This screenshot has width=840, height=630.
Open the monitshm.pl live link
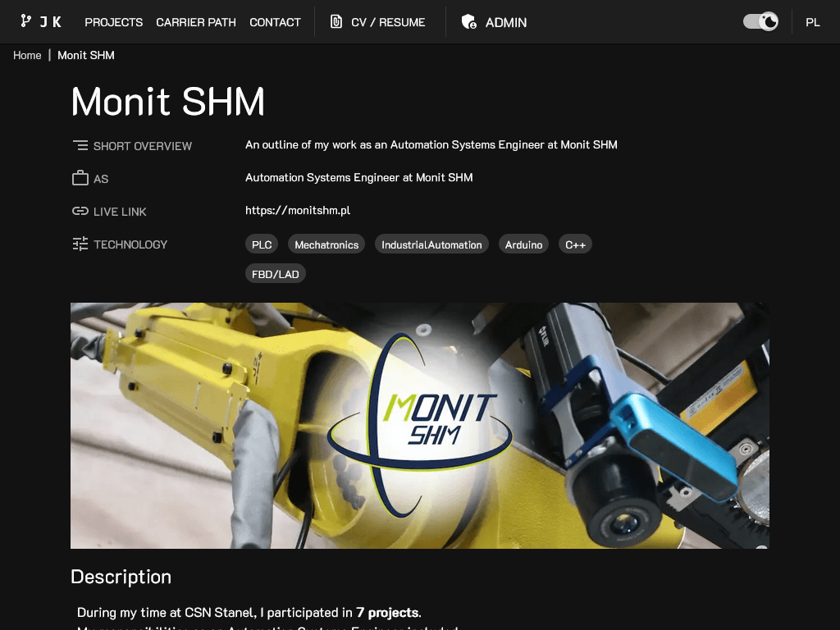pyautogui.click(x=298, y=210)
